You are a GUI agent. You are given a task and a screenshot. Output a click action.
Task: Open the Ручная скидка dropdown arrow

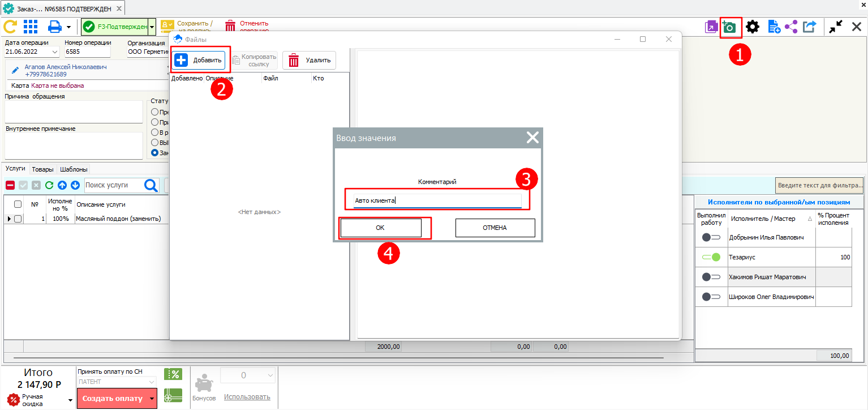[70, 400]
